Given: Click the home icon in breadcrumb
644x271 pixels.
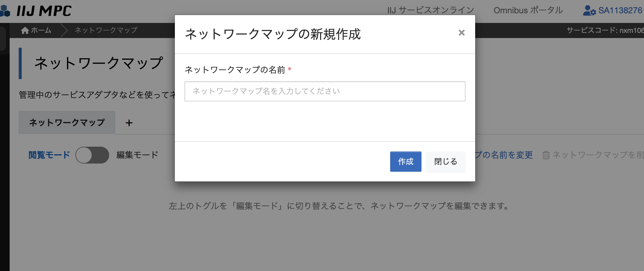Looking at the screenshot, I should (25, 30).
